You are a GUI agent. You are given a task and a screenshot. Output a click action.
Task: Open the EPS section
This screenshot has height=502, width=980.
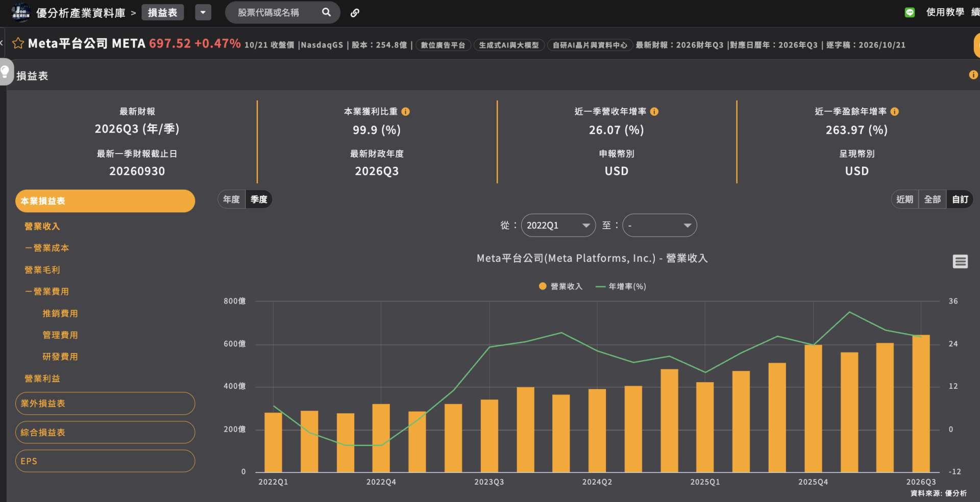coord(105,461)
